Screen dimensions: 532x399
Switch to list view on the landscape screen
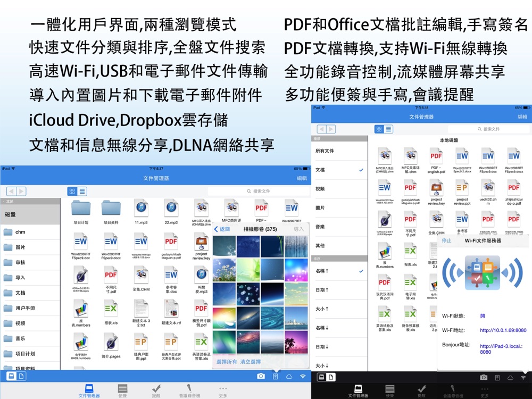pos(82,192)
